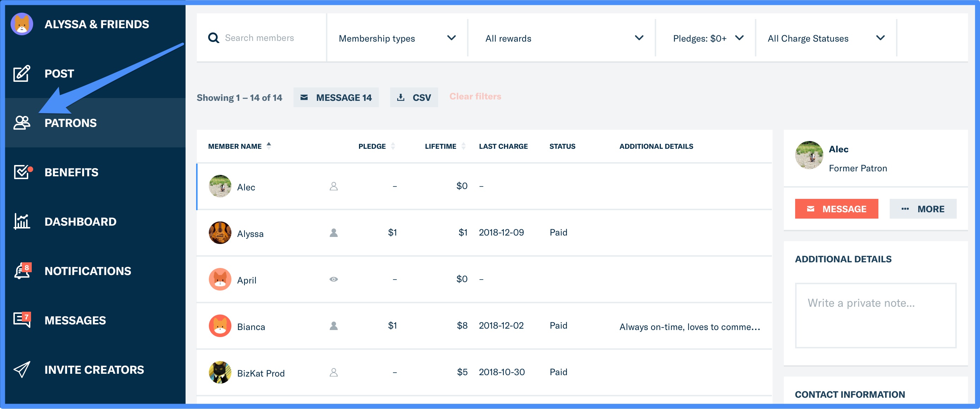The image size is (980, 409).
Task: Open the Notifications menu item
Action: point(95,271)
